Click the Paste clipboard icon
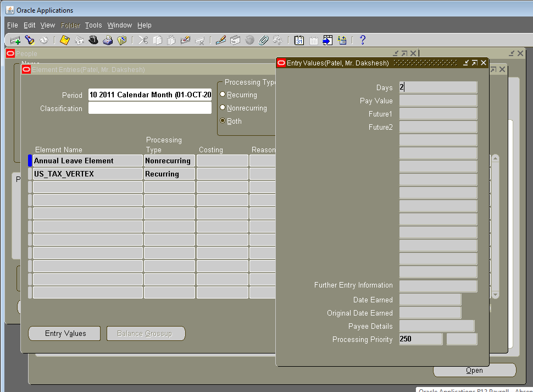The width and height of the screenshot is (533, 392). tap(171, 41)
